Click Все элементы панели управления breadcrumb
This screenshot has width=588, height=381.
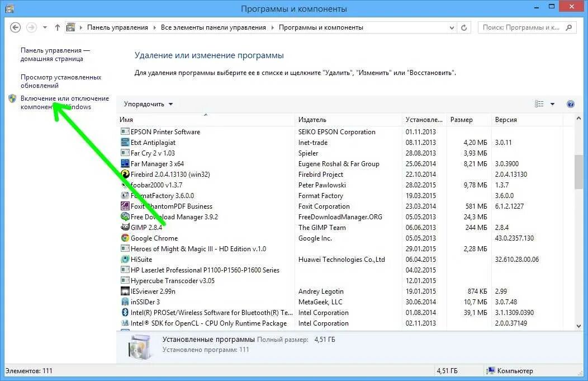point(213,27)
